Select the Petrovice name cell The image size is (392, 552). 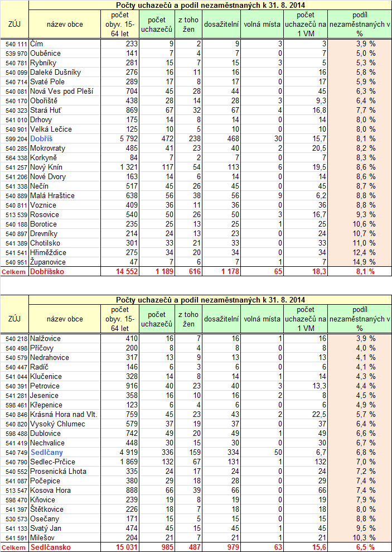click(65, 386)
